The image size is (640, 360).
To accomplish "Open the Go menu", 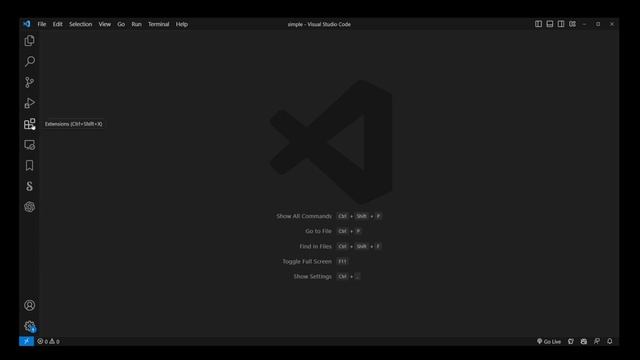I will point(121,24).
